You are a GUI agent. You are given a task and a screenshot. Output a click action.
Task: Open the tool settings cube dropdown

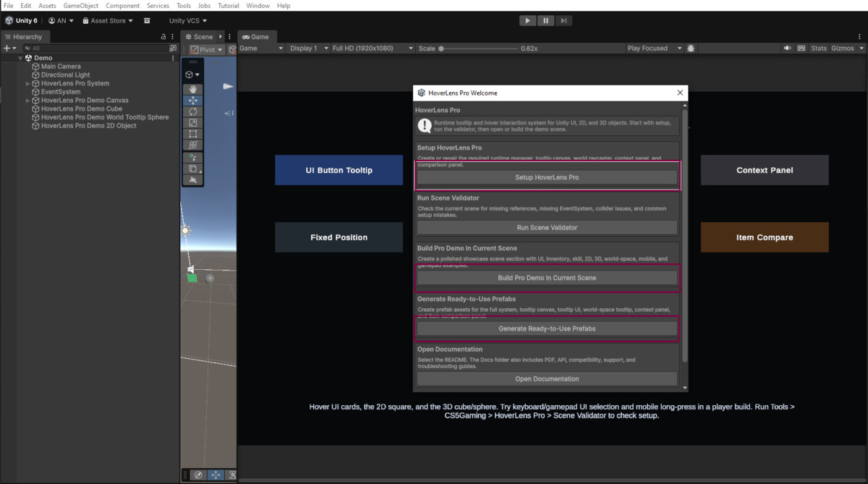pyautogui.click(x=192, y=75)
